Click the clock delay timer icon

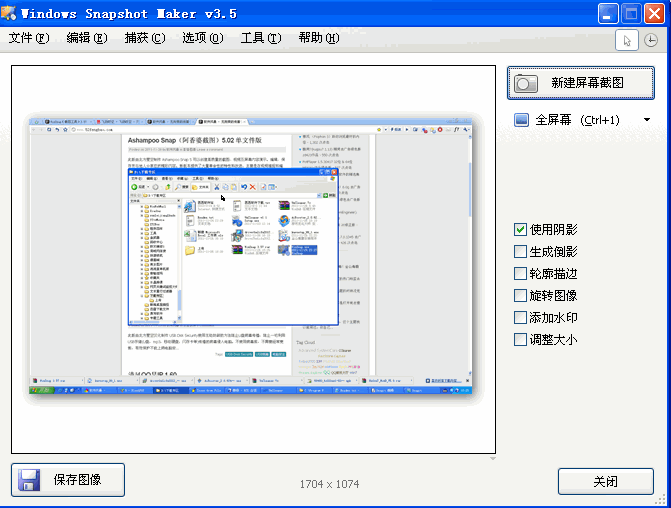coord(651,40)
